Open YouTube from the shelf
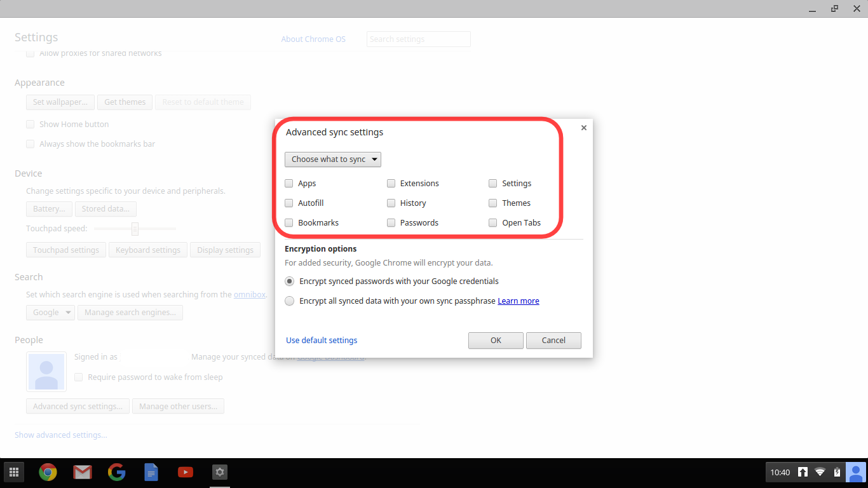Screen dimensions: 868x488 point(185,472)
